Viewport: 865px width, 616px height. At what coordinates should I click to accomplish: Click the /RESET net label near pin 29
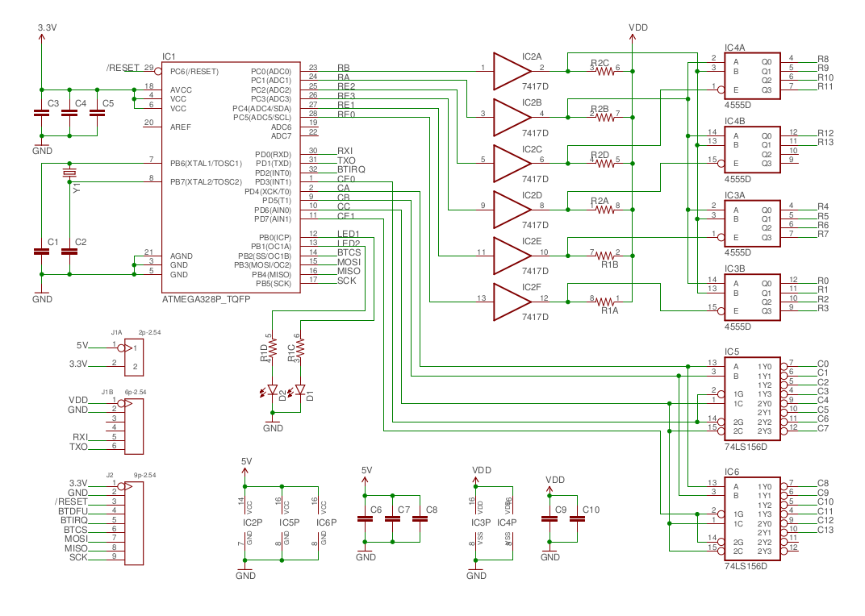pyautogui.click(x=123, y=68)
